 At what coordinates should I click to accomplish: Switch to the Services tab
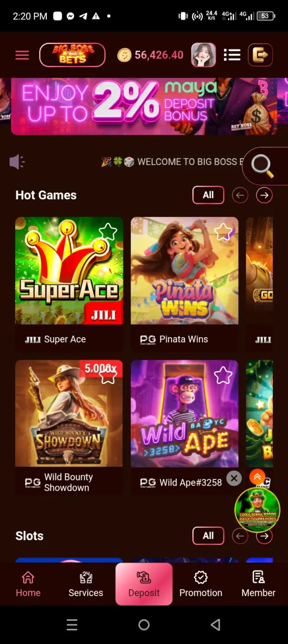[x=86, y=584]
